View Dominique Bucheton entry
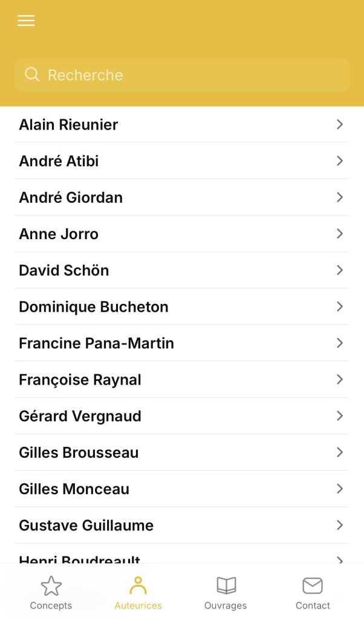364x620 pixels. (94, 306)
